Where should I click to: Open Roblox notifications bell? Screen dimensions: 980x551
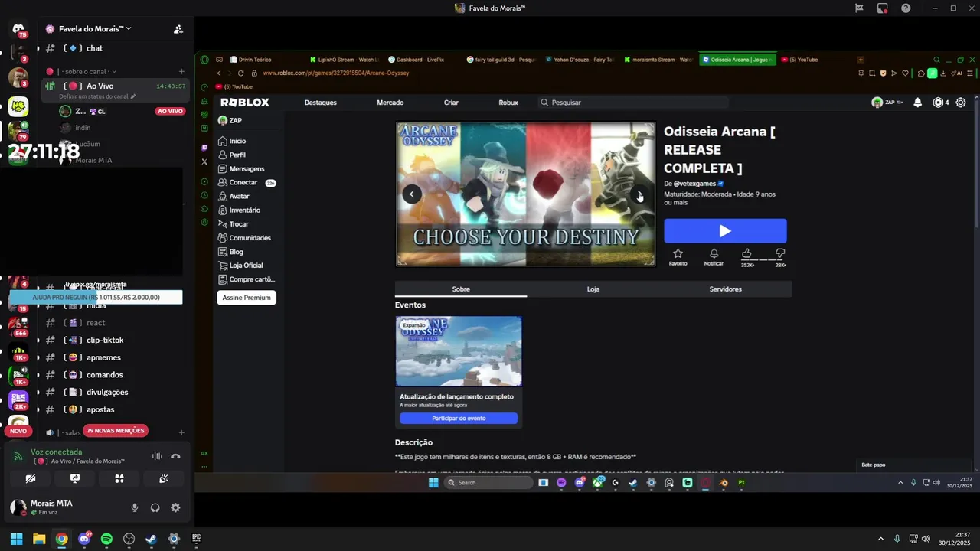click(x=917, y=103)
